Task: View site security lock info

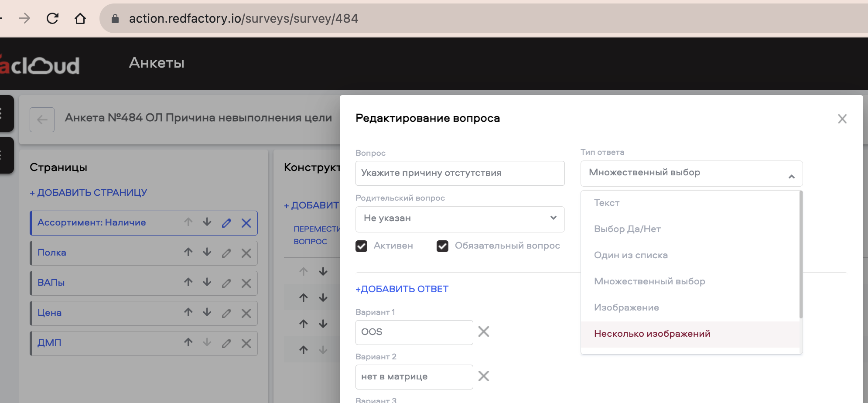Action: click(x=115, y=18)
